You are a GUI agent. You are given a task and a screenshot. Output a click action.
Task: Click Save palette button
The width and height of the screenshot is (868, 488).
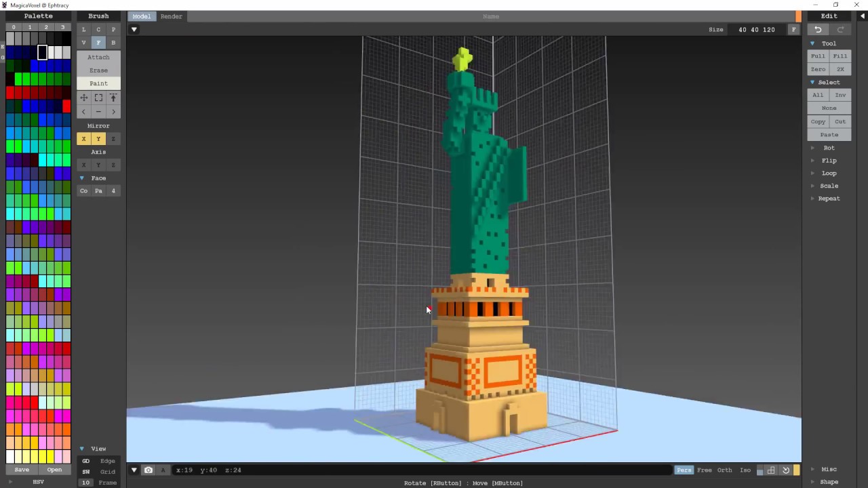[x=22, y=470]
